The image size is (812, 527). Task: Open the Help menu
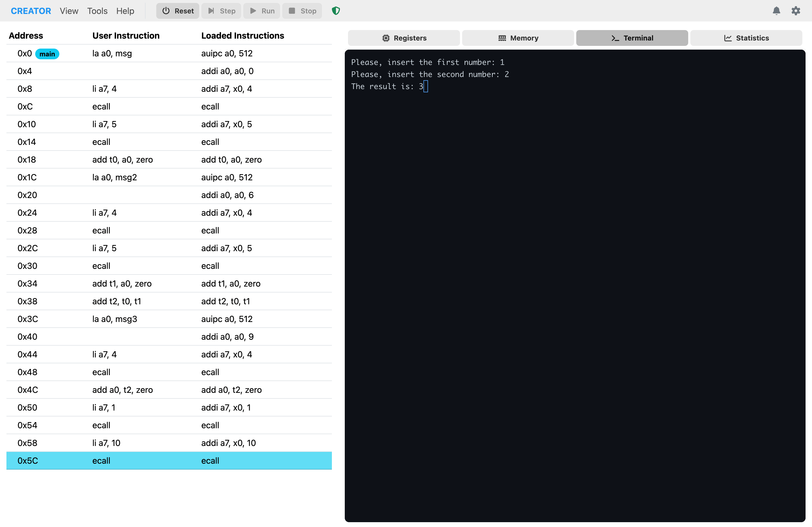tap(125, 10)
